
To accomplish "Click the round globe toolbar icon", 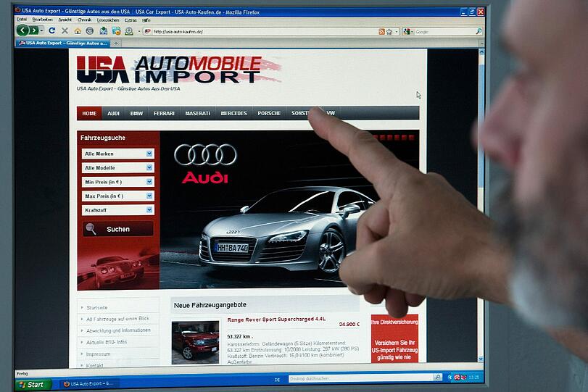I will pos(90,31).
